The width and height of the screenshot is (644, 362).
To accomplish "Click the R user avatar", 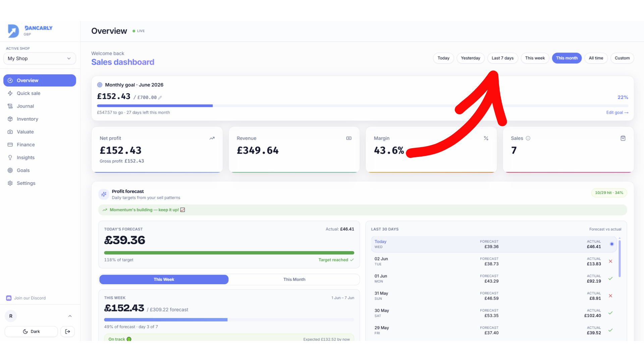I will pyautogui.click(x=11, y=316).
